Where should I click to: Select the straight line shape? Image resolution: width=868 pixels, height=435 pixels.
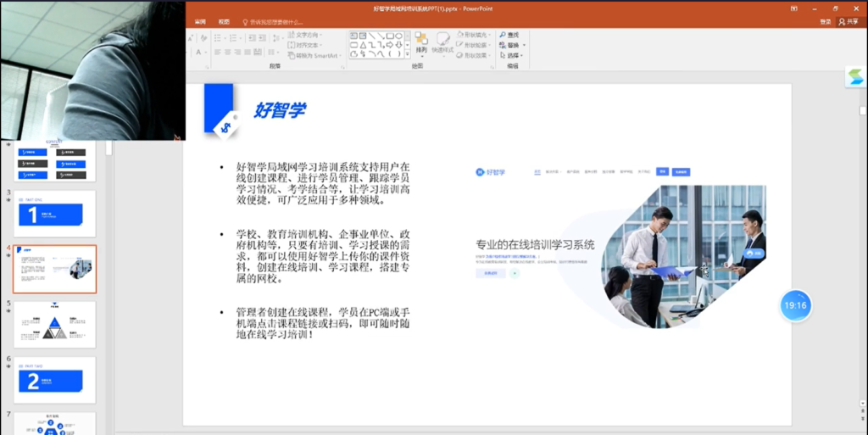[x=372, y=36]
